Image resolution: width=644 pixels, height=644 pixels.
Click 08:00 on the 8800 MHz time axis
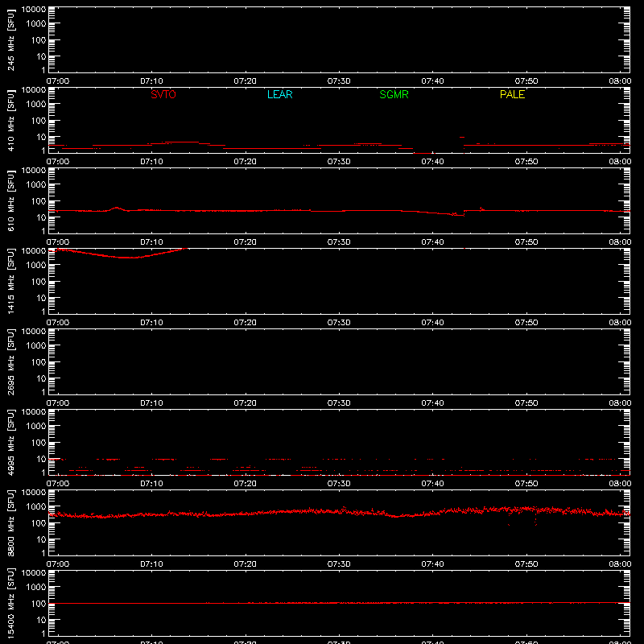[x=620, y=564]
